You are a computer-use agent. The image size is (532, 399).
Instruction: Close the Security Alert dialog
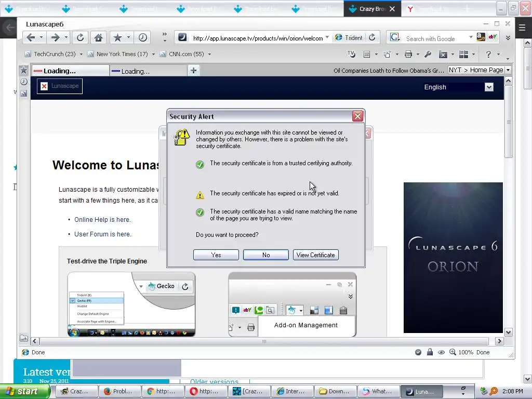pyautogui.click(x=357, y=116)
